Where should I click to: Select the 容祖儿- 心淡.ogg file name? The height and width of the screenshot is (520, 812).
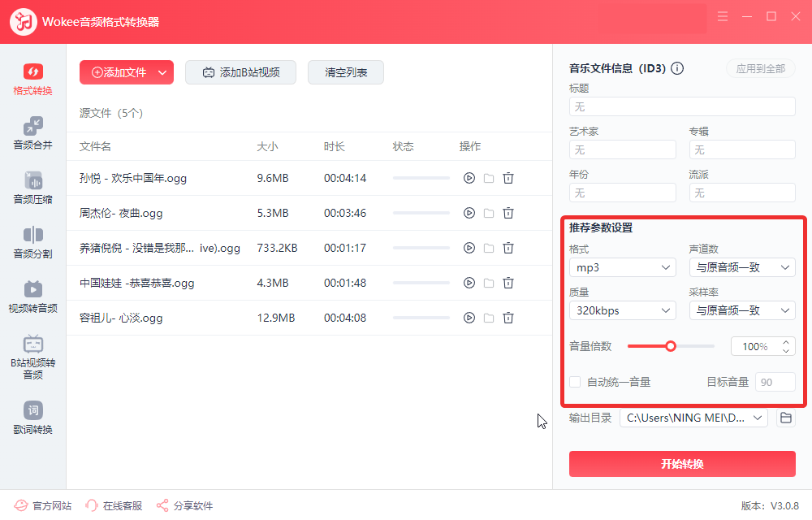(x=121, y=318)
